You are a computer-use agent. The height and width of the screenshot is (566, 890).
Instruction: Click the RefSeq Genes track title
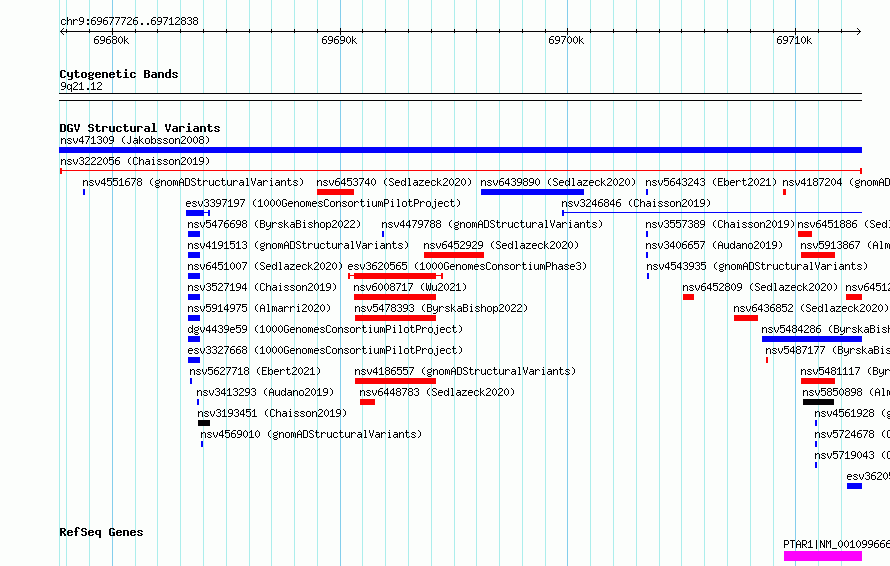tap(101, 533)
